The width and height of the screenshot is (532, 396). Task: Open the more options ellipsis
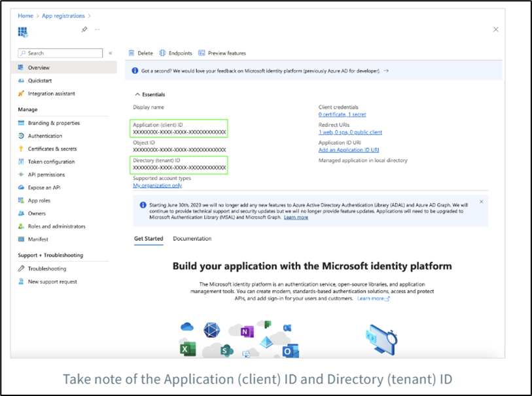[x=98, y=29]
